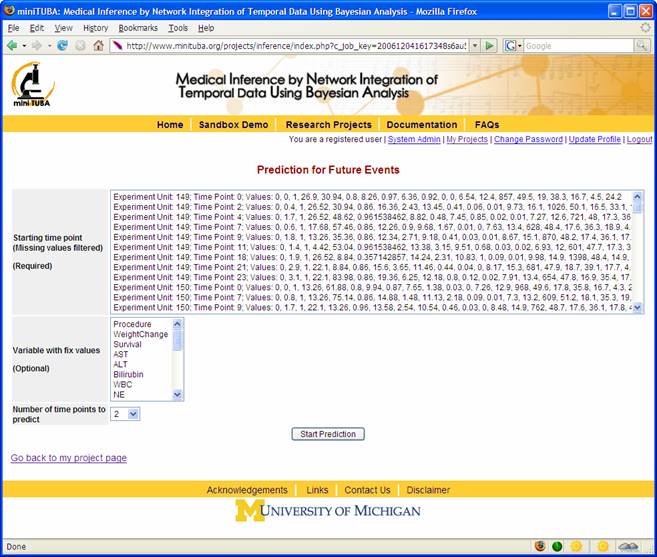Select Survival in the variable list
Screen dimensions: 657x557
click(x=142, y=344)
